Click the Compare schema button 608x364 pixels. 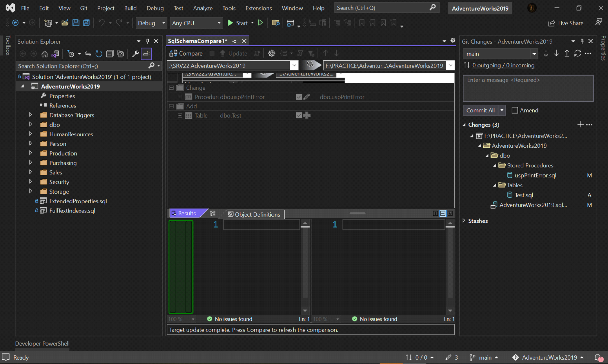(x=186, y=53)
